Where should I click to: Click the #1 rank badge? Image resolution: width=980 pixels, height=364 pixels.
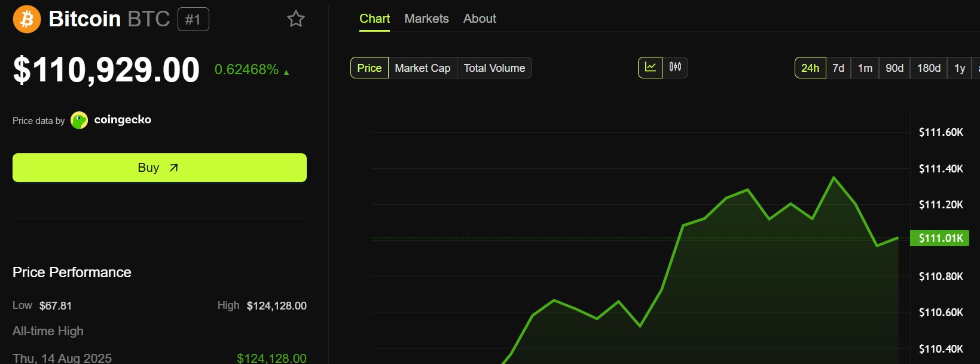pyautogui.click(x=193, y=19)
